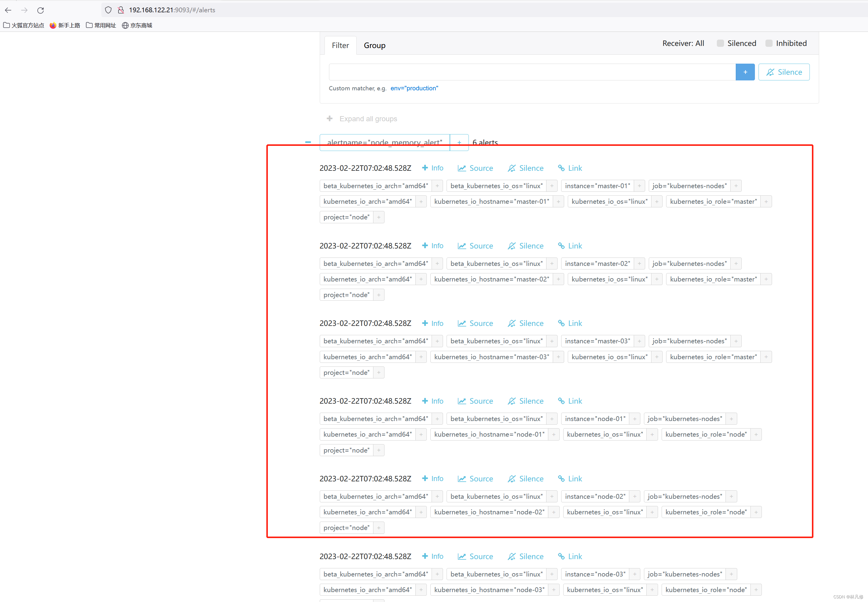
Task: Silence the node-02 alert
Action: coord(525,479)
